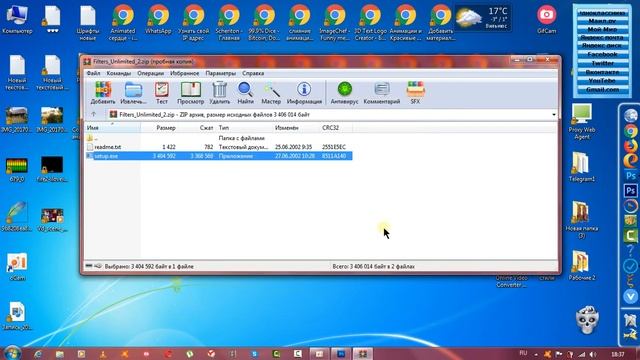Open the Избранное menu
Screen dimensions: 640x360
point(184,73)
